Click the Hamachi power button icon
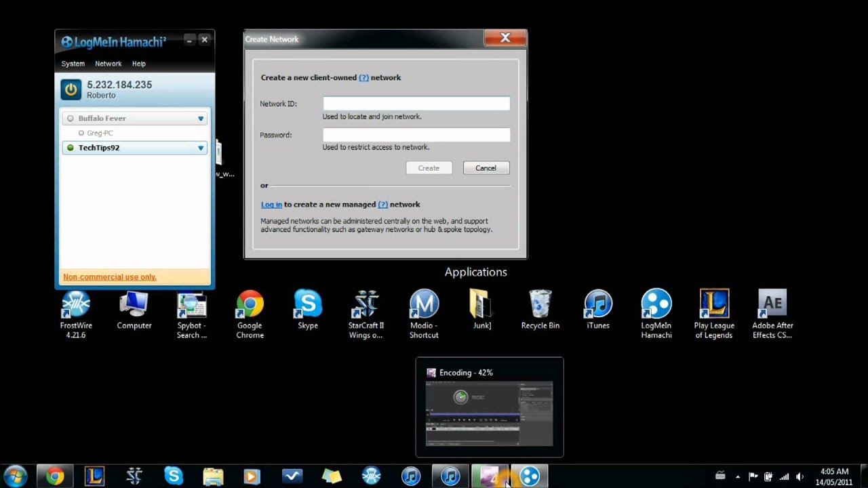This screenshot has height=488, width=868. pos(71,89)
